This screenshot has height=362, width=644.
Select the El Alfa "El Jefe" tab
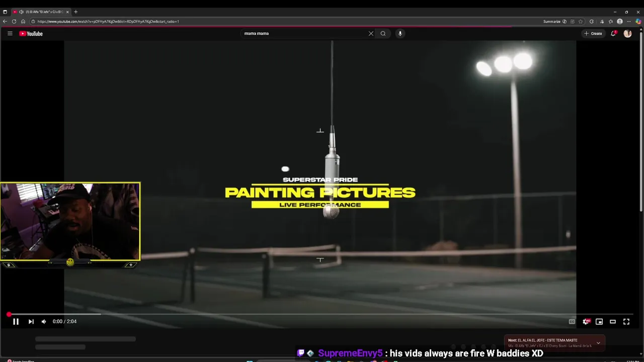[41, 12]
